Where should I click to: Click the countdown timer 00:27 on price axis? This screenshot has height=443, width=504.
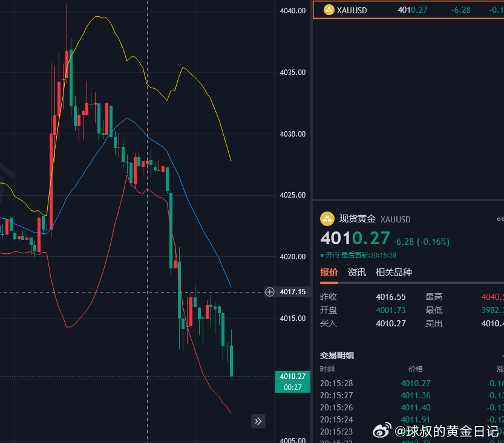pyautogui.click(x=292, y=387)
